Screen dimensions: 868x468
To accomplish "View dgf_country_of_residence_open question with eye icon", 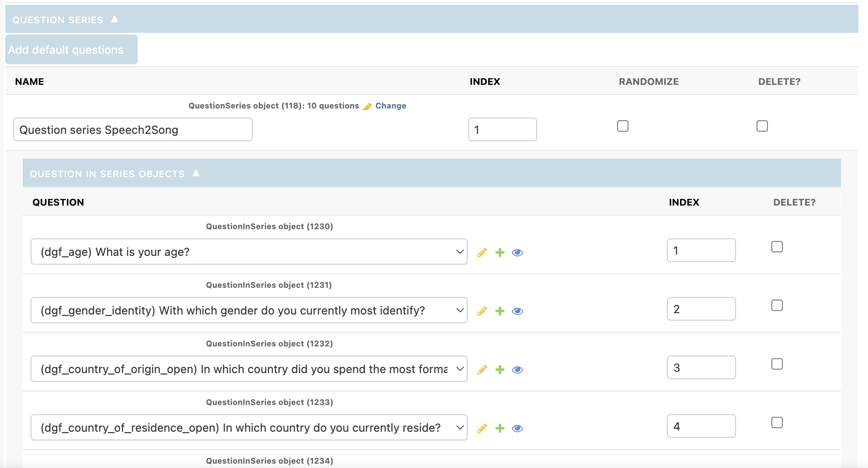I will click(x=517, y=428).
